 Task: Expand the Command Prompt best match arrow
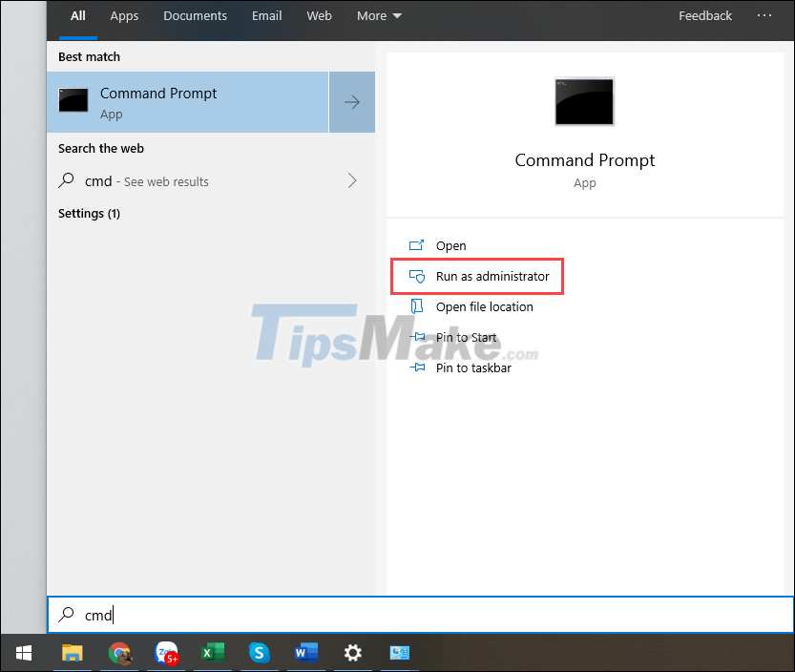pyautogui.click(x=351, y=101)
